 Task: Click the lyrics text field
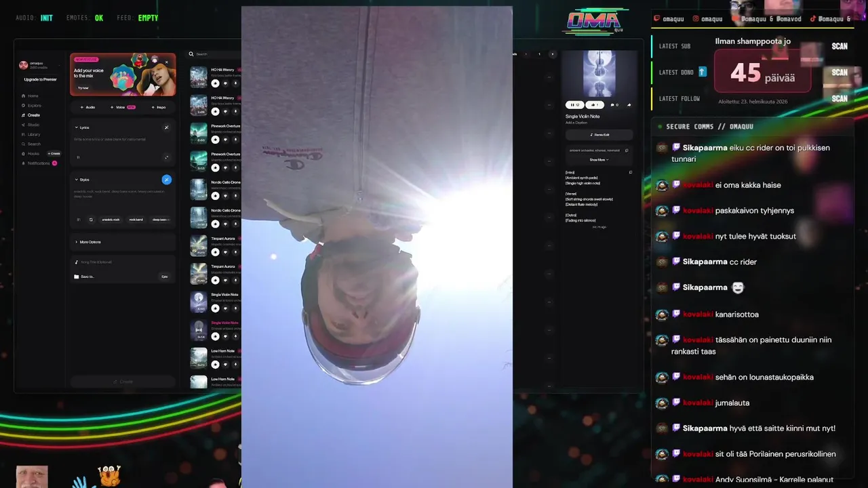click(122, 140)
